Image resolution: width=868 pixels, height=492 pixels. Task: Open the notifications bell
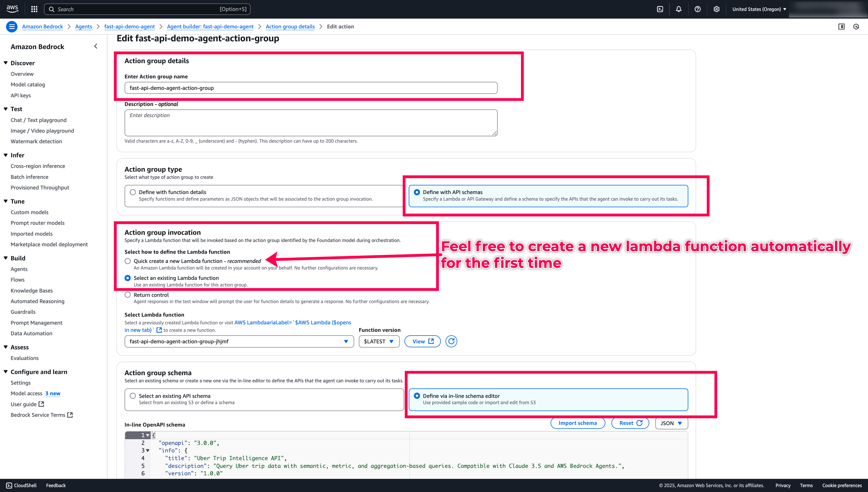click(679, 9)
